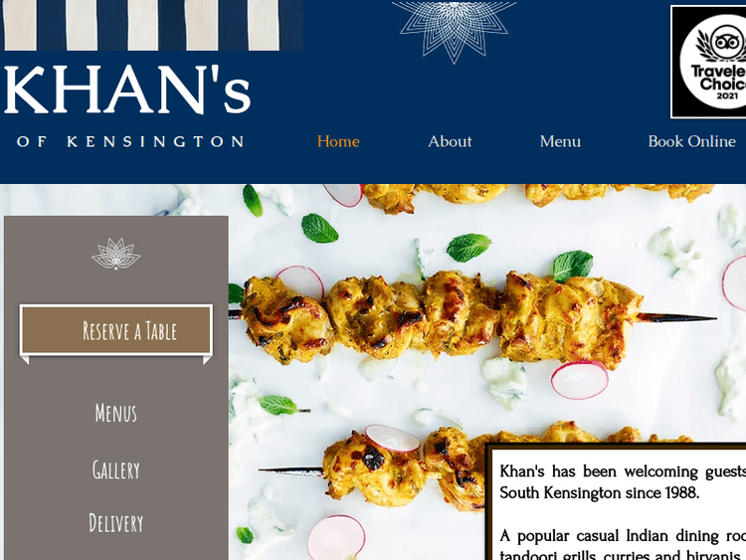This screenshot has height=560, width=746.
Task: Select Book Online in the top navigation
Action: (691, 141)
